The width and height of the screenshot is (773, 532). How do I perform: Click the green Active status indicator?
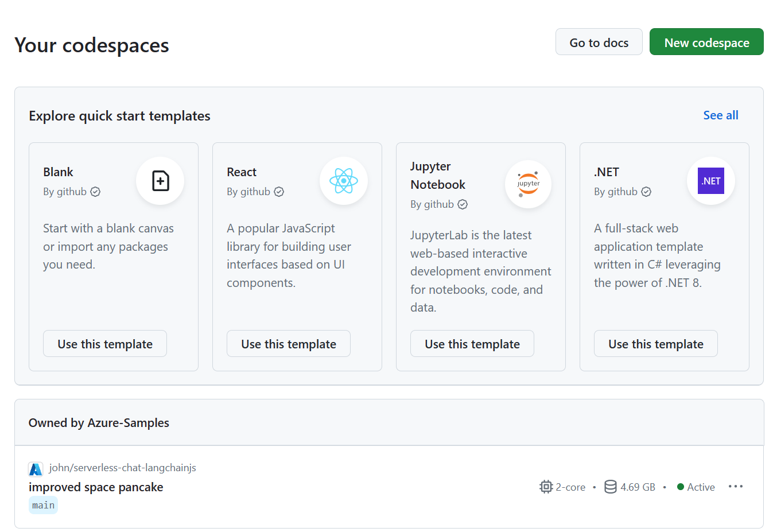pyautogui.click(x=679, y=487)
